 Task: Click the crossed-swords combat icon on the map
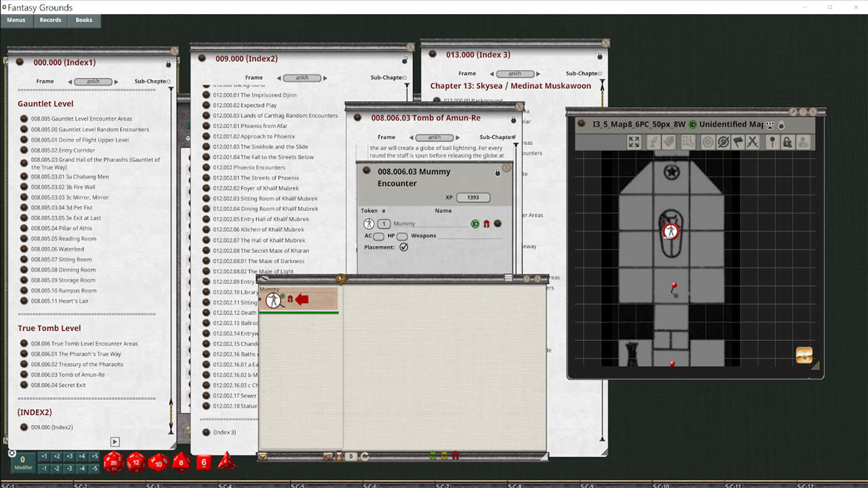[753, 142]
